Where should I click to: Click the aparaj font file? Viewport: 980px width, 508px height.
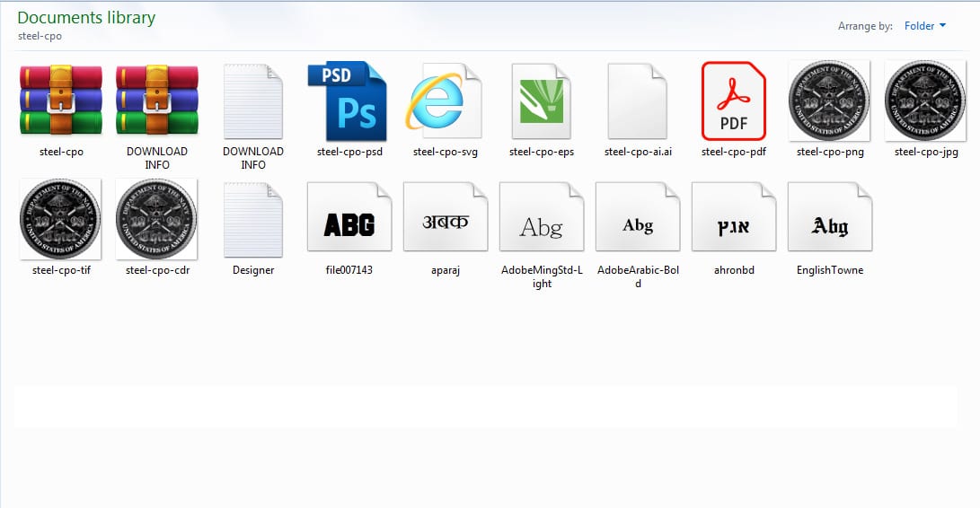pyautogui.click(x=445, y=219)
